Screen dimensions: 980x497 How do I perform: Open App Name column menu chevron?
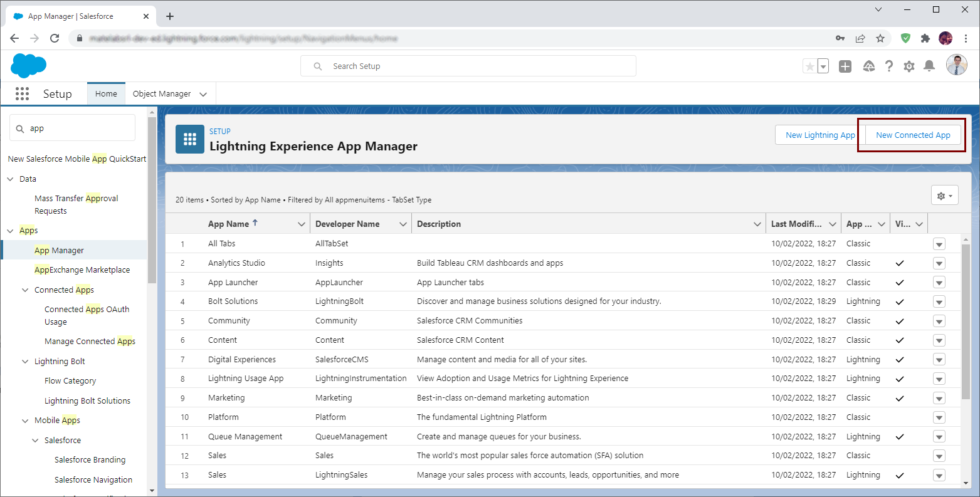tap(302, 224)
